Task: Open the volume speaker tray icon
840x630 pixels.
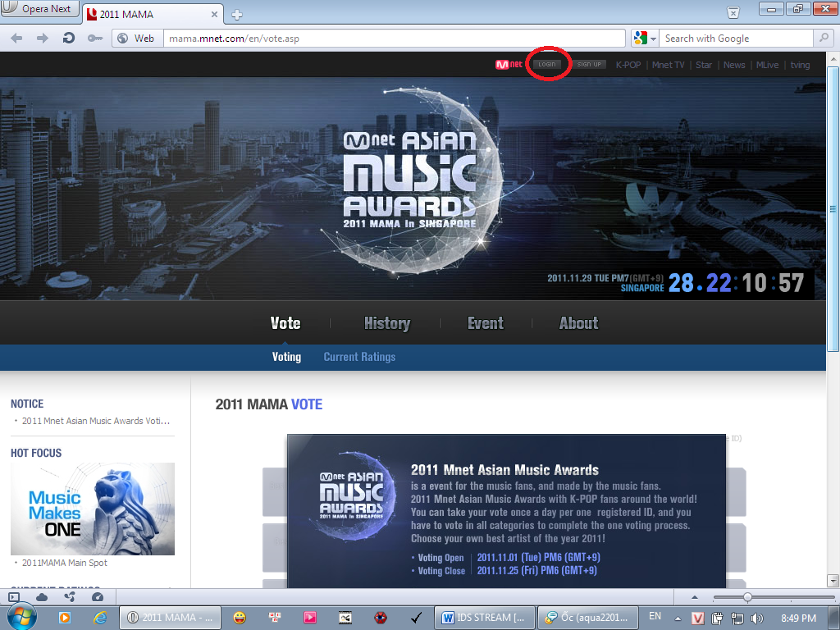Action: point(757,619)
